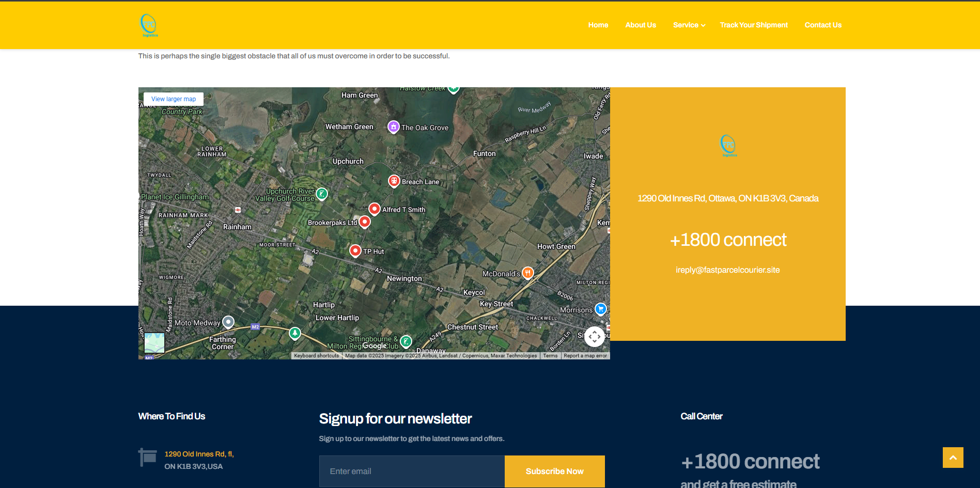Screen dimensions: 980x488
Task: Select the Breach Lane station marker
Action: point(394,181)
